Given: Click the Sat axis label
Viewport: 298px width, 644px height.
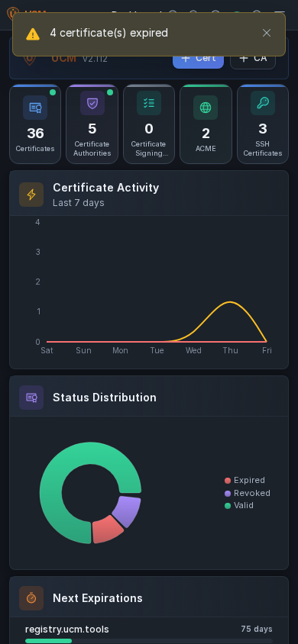Looking at the screenshot, I should click(x=47, y=350).
